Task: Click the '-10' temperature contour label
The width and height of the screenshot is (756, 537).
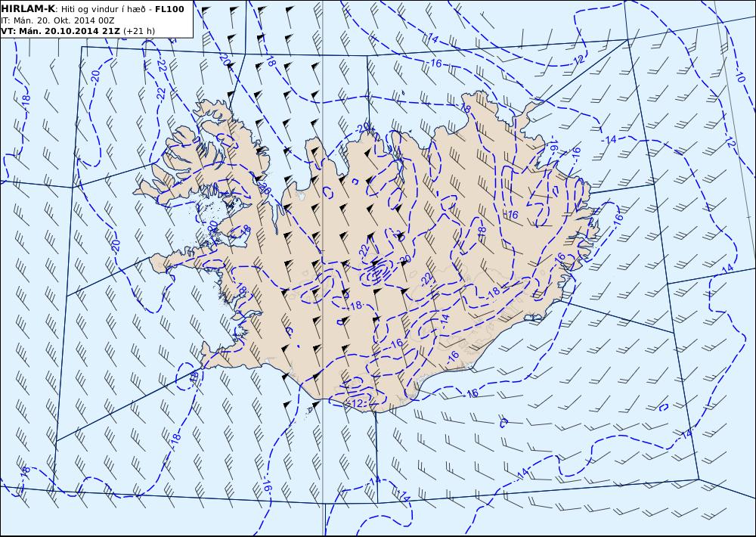Action: point(742,76)
